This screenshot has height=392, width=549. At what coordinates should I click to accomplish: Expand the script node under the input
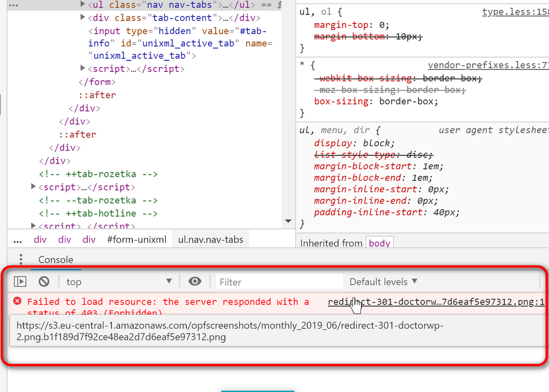coord(83,68)
